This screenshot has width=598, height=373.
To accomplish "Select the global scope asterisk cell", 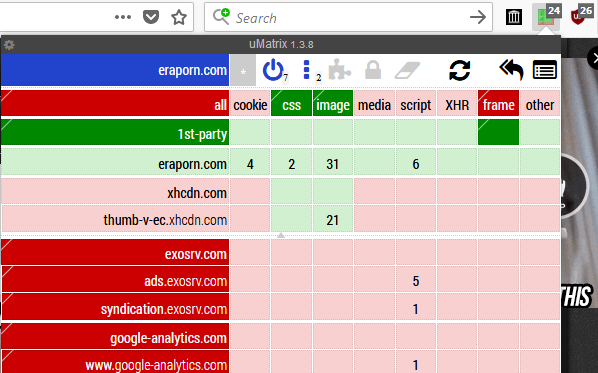I will 243,71.
